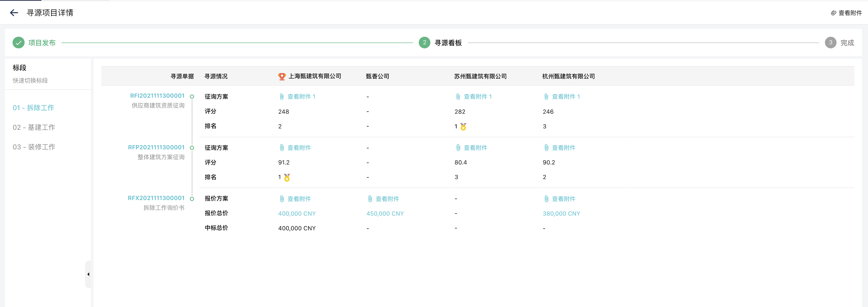Open RFP2021111300001 document link
The width and height of the screenshot is (868, 307).
click(156, 147)
